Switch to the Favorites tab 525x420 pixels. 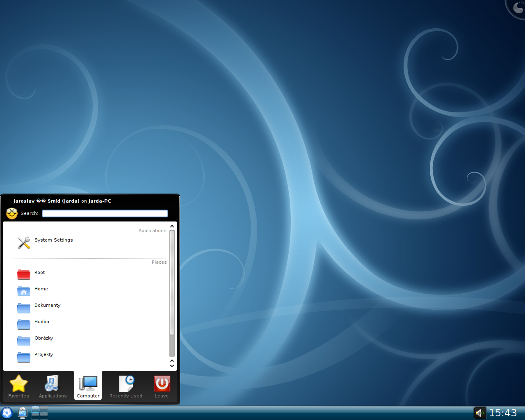point(18,386)
